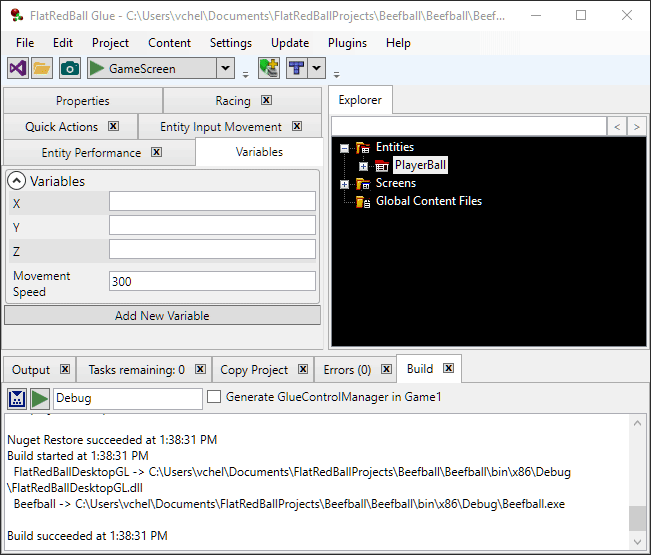Image resolution: width=651 pixels, height=555 pixels.
Task: Click build icon left of Debug field
Action: tap(17, 398)
